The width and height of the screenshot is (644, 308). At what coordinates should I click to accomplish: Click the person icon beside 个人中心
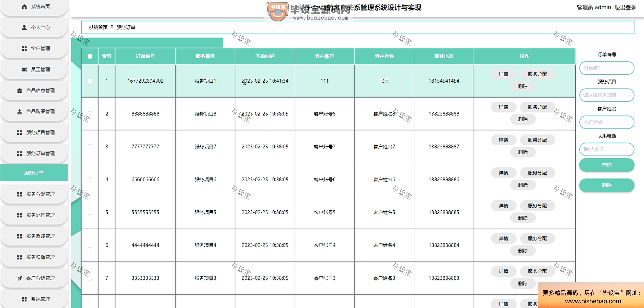point(24,27)
